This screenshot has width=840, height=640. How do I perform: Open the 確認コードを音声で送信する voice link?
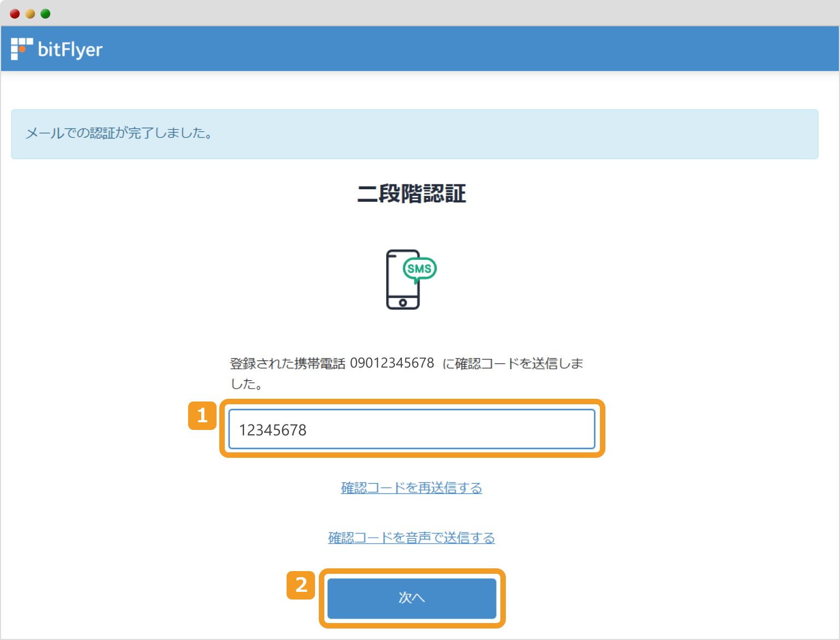coord(411,538)
